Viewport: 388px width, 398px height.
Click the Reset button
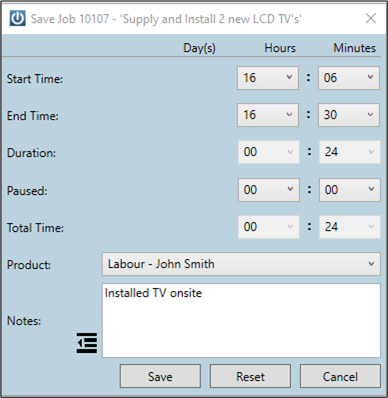click(x=250, y=376)
